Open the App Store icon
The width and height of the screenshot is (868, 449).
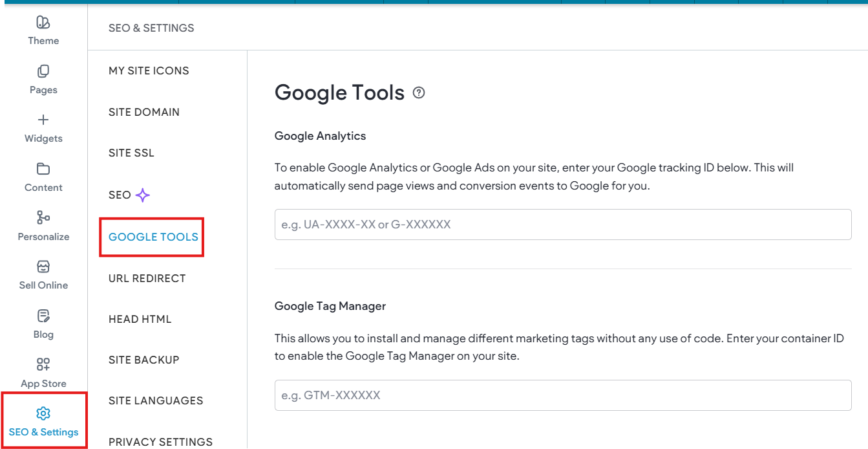click(x=43, y=364)
